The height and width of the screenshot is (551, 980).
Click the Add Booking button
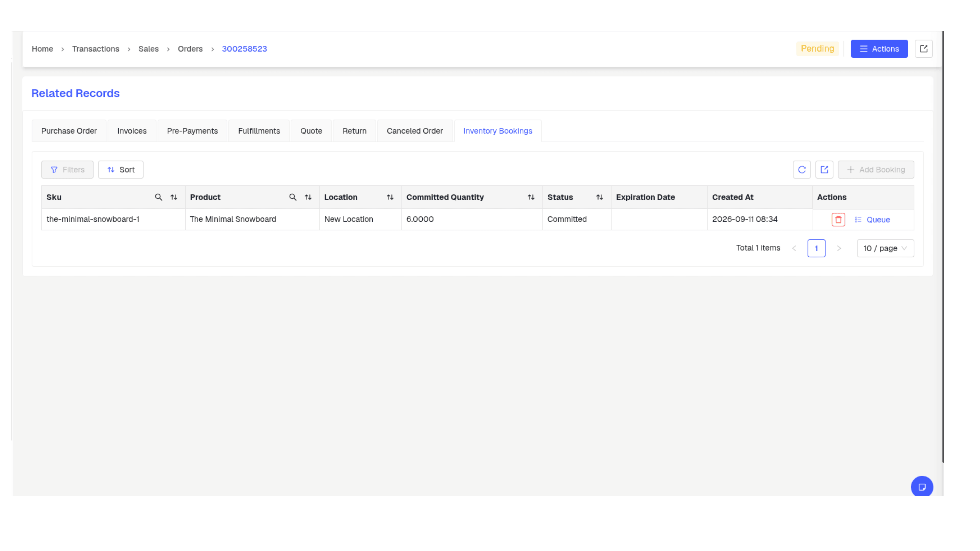click(876, 170)
